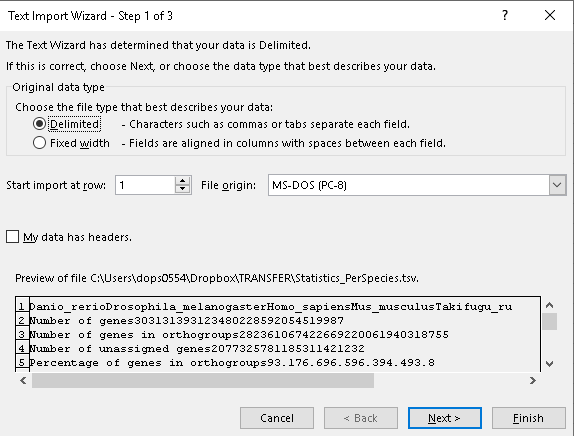Select the Delimited radio button

tap(39, 124)
